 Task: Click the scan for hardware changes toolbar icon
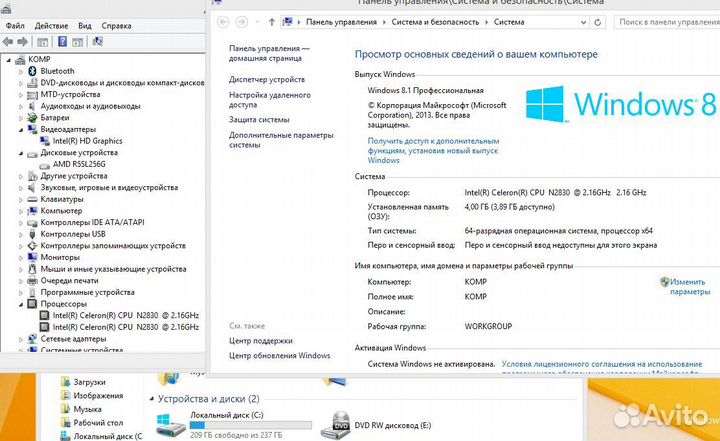tap(97, 42)
